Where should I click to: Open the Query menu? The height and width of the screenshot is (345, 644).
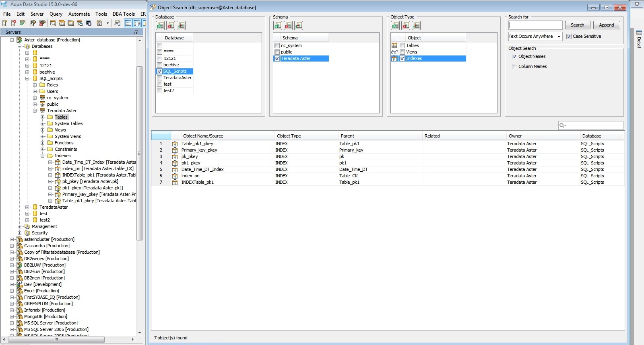[x=56, y=14]
